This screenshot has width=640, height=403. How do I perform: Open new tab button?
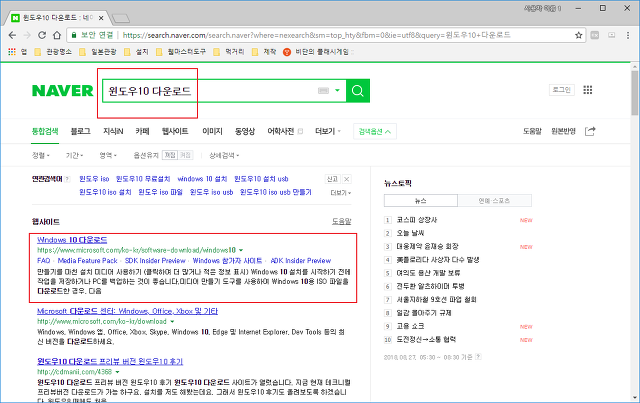[x=120, y=18]
